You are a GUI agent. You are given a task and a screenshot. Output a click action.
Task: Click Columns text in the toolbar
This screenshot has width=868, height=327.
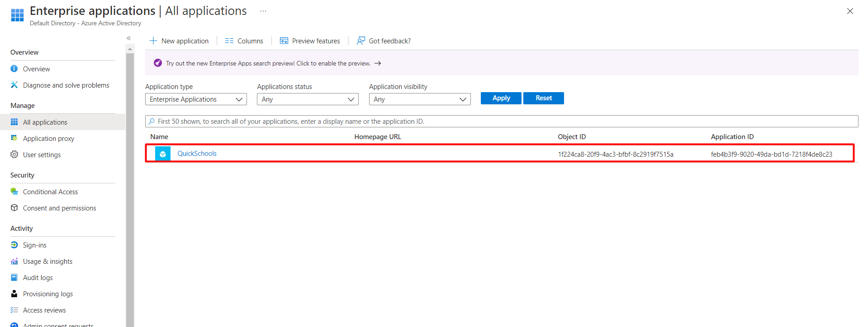pyautogui.click(x=250, y=41)
